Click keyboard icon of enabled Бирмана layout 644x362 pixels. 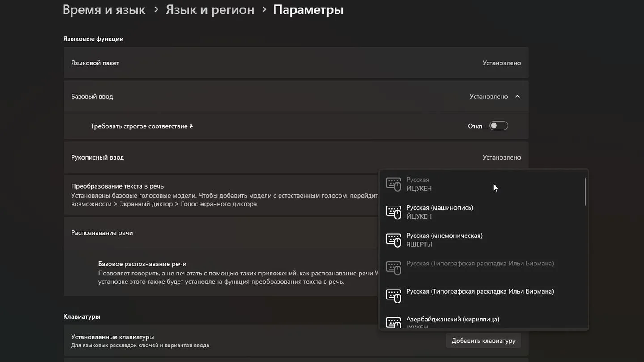point(394,296)
